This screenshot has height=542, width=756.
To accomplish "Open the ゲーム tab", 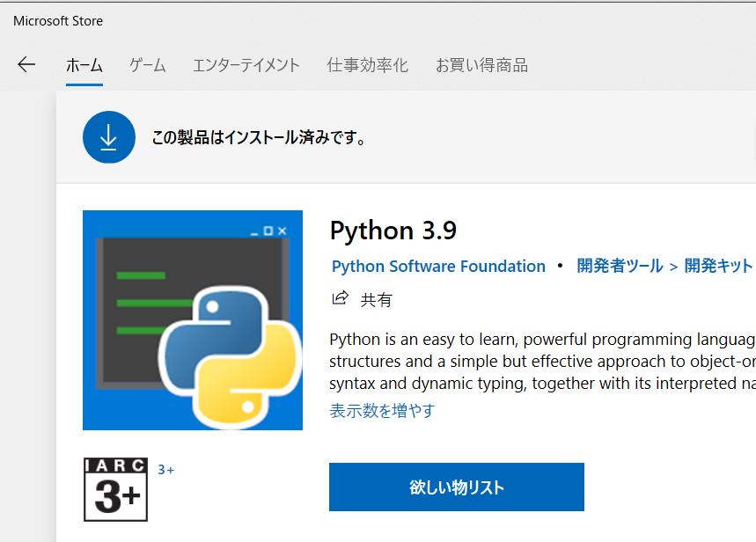I will pos(148,65).
